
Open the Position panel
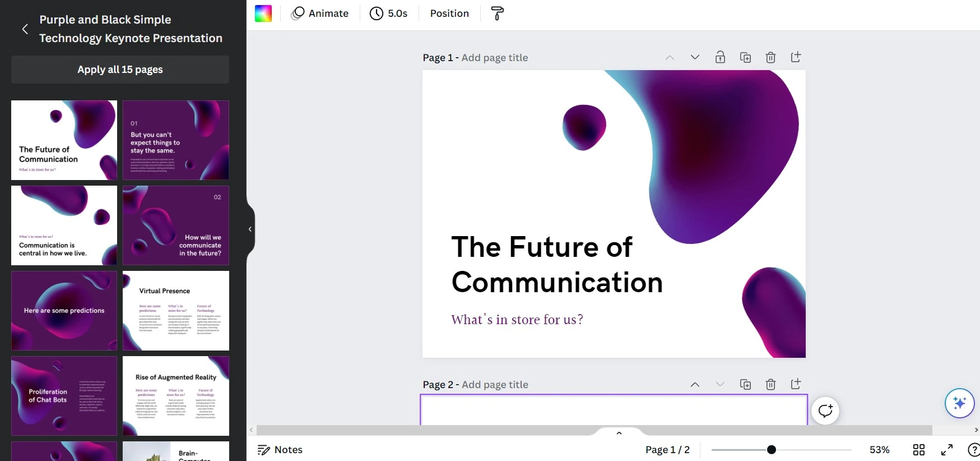pos(449,13)
